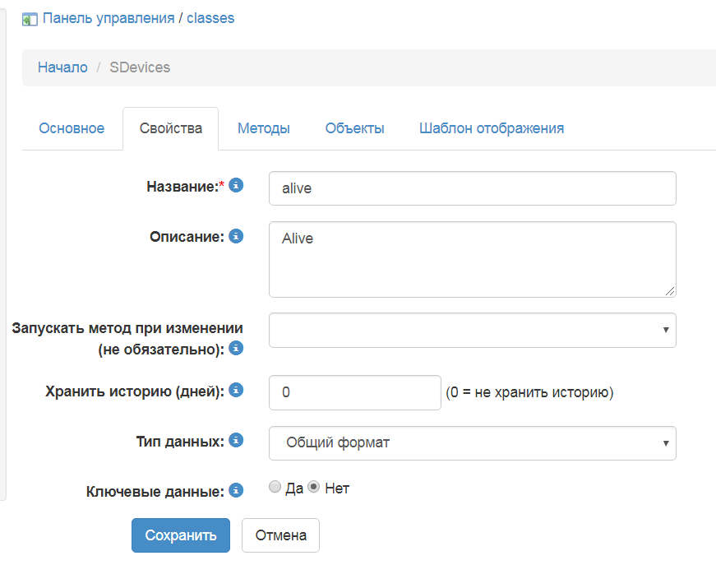716x588 pixels.
Task: Click info icon next to Хранить историю
Action: point(236,391)
